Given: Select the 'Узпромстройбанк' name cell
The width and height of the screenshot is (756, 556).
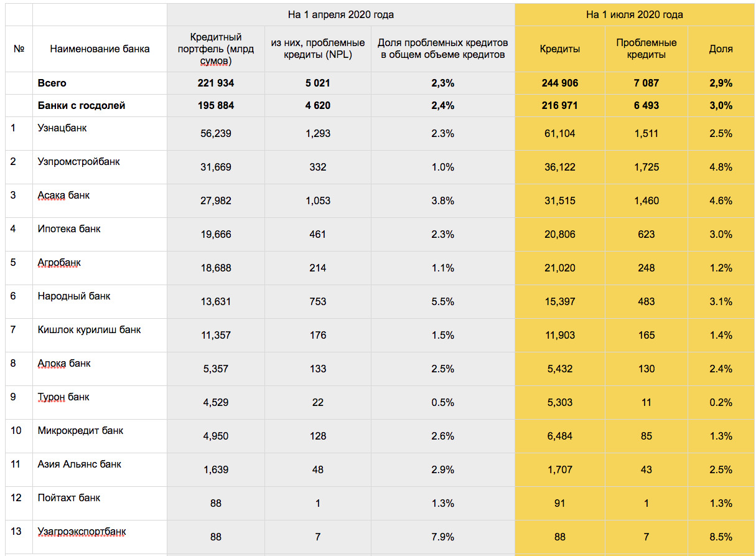Looking at the screenshot, I should pos(78,161).
